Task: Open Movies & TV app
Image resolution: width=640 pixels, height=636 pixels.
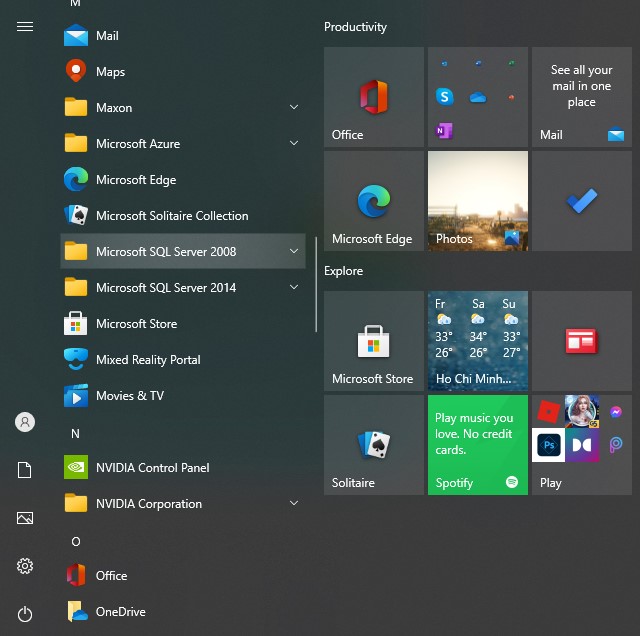Action: click(129, 396)
